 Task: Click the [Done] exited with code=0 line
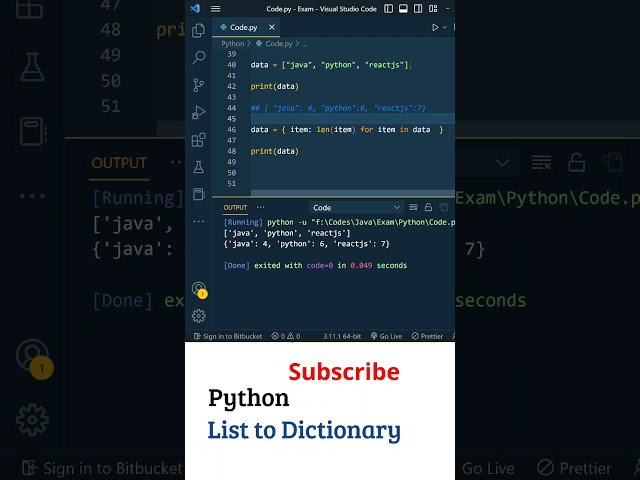[x=315, y=266]
